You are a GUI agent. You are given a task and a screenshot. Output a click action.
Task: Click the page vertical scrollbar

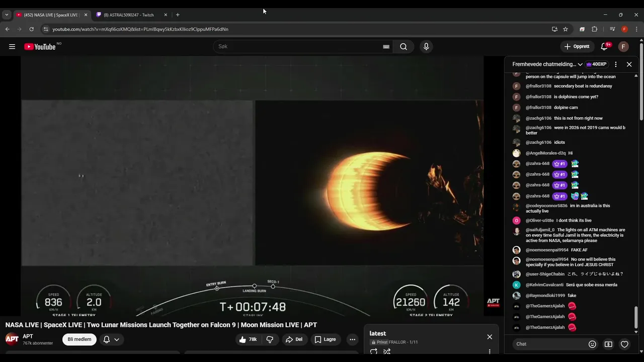(x=641, y=83)
